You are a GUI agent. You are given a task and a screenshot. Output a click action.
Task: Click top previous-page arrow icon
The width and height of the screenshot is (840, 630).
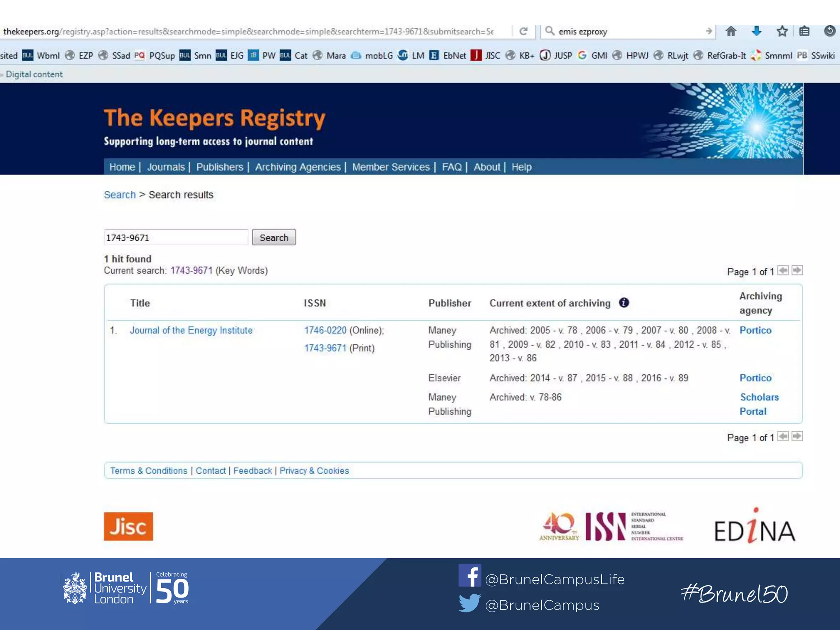coord(783,270)
